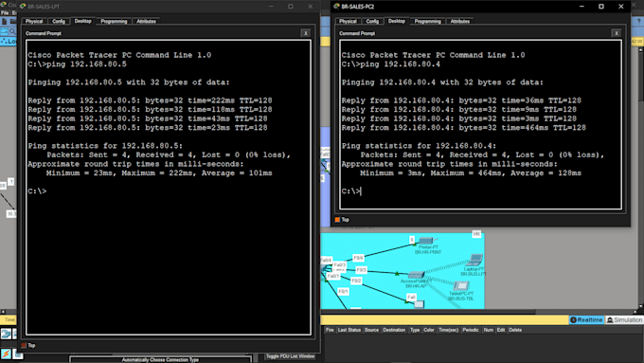This screenshot has height=363, width=644.
Task: Close Command Prompt with X in BR-SALES-PC2
Action: tap(617, 33)
